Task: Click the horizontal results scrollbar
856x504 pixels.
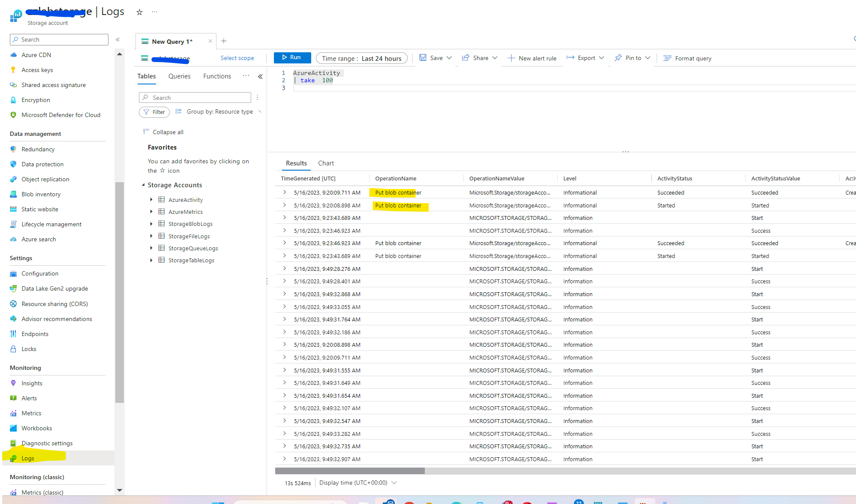Action: (x=350, y=471)
